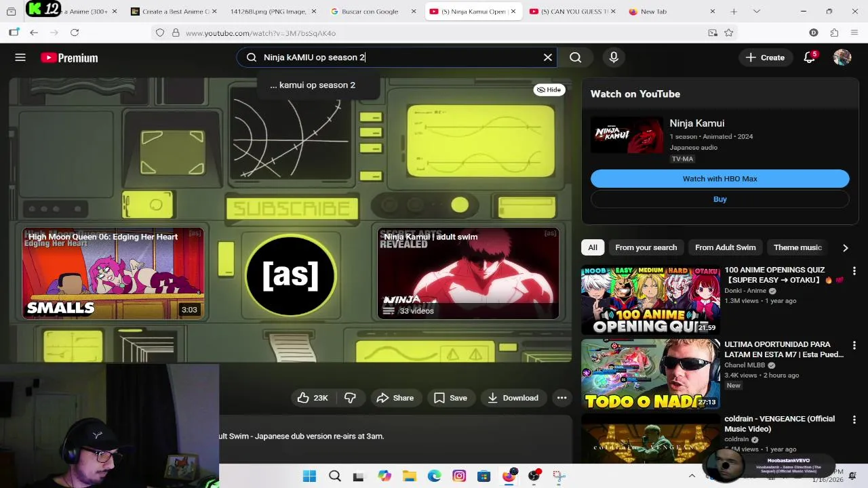The height and width of the screenshot is (488, 868).
Task: Open the Ninja Kamui show poster
Action: coord(627,135)
